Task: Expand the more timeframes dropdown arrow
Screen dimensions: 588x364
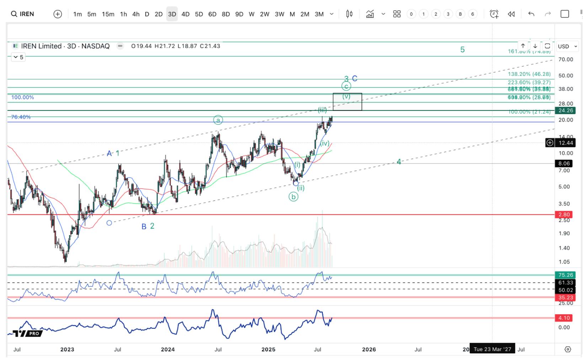Action: pos(332,14)
